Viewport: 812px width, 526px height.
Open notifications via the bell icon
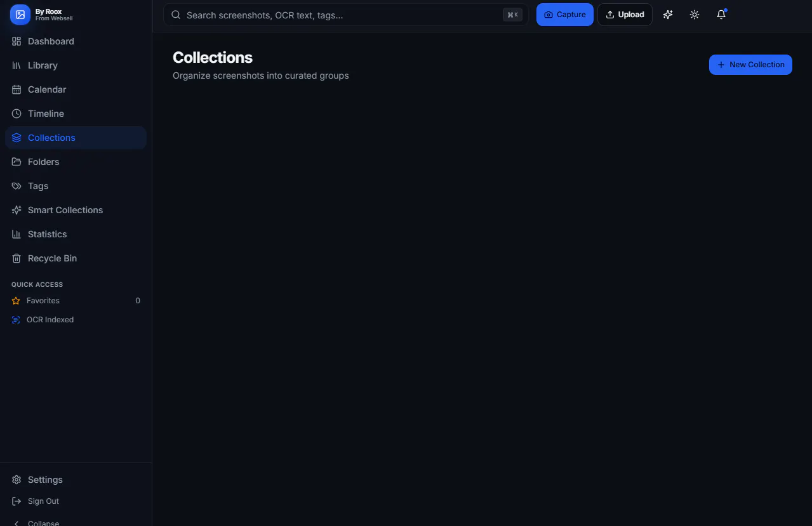721,15
